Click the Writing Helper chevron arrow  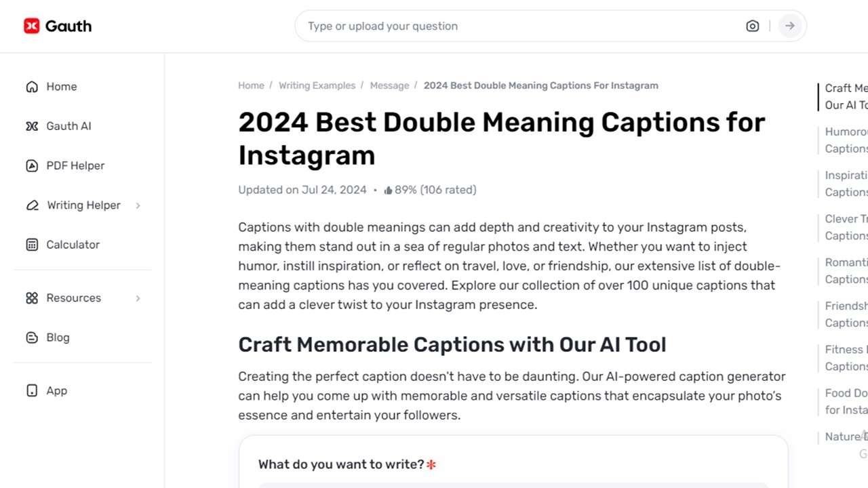click(x=138, y=205)
